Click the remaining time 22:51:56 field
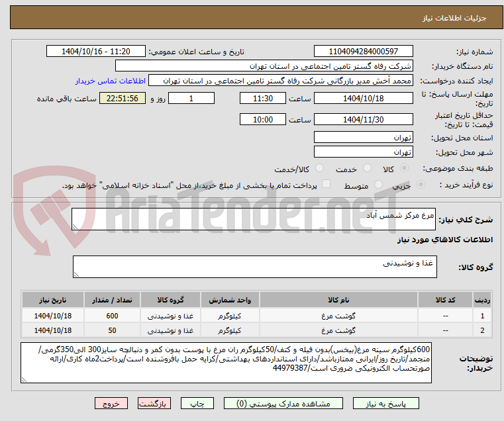The image size is (504, 421). click(123, 99)
